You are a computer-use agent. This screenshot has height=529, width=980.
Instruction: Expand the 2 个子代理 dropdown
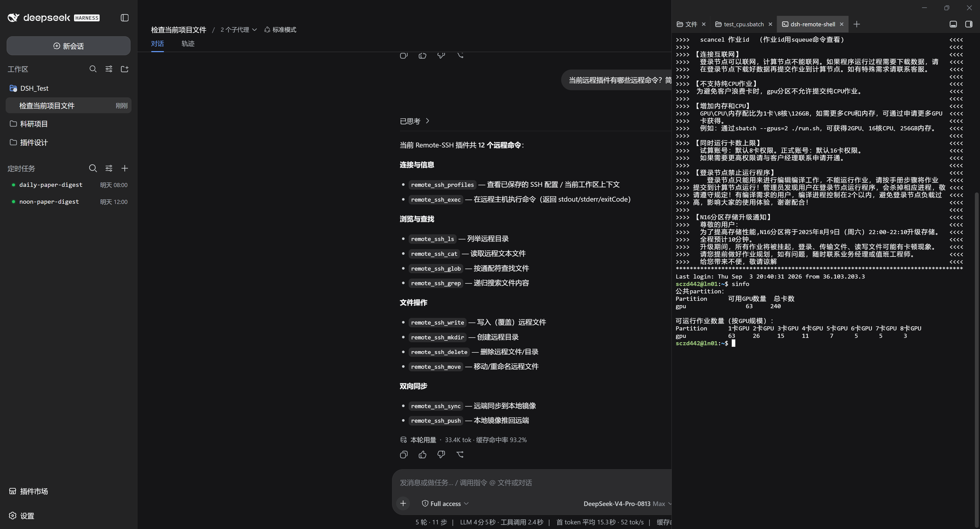tap(239, 30)
